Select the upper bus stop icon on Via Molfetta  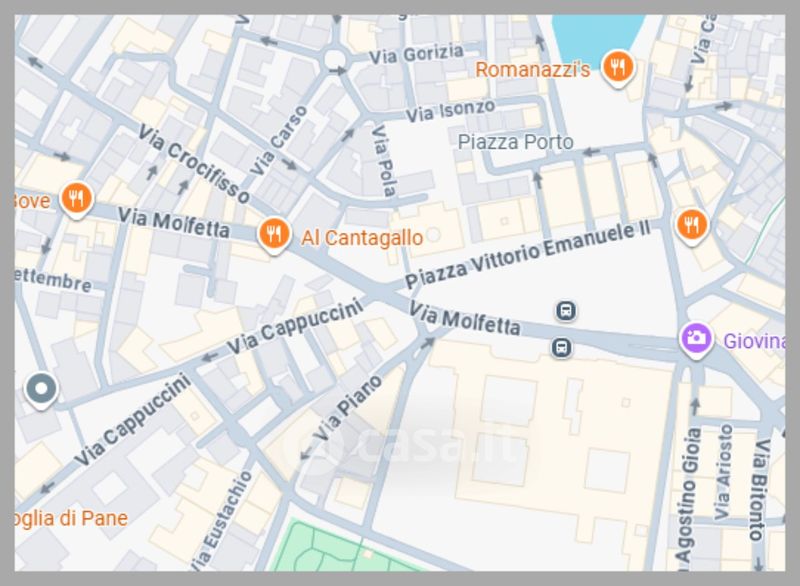pos(566,310)
